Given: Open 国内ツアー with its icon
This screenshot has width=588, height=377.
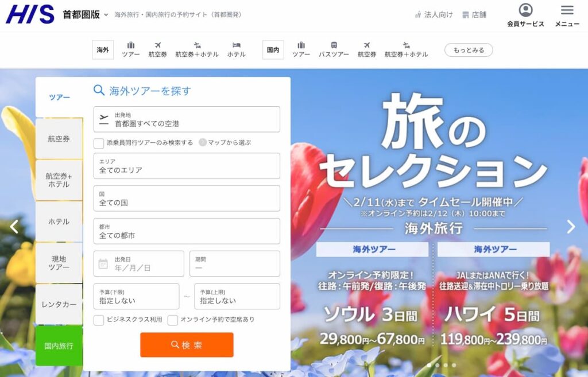Looking at the screenshot, I should (301, 49).
